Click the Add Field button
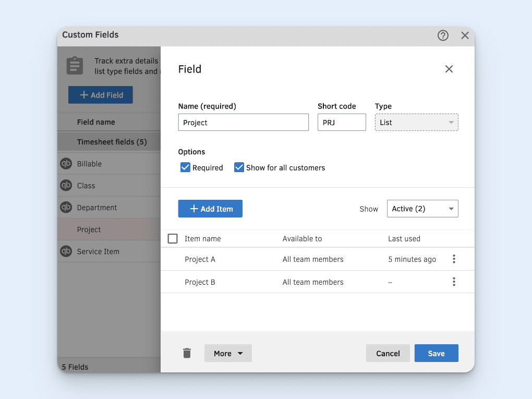This screenshot has width=532, height=399. point(100,95)
